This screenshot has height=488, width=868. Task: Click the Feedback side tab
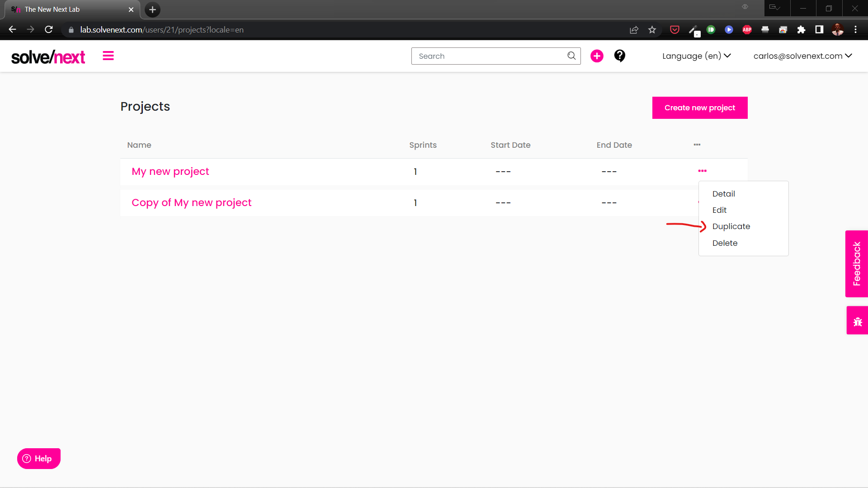tap(857, 263)
